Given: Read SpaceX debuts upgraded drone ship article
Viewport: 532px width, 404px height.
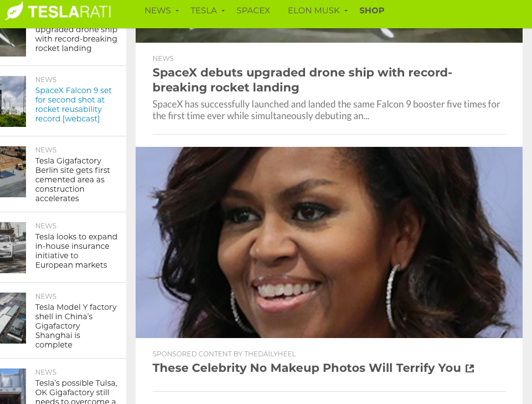Looking at the screenshot, I should [x=302, y=80].
